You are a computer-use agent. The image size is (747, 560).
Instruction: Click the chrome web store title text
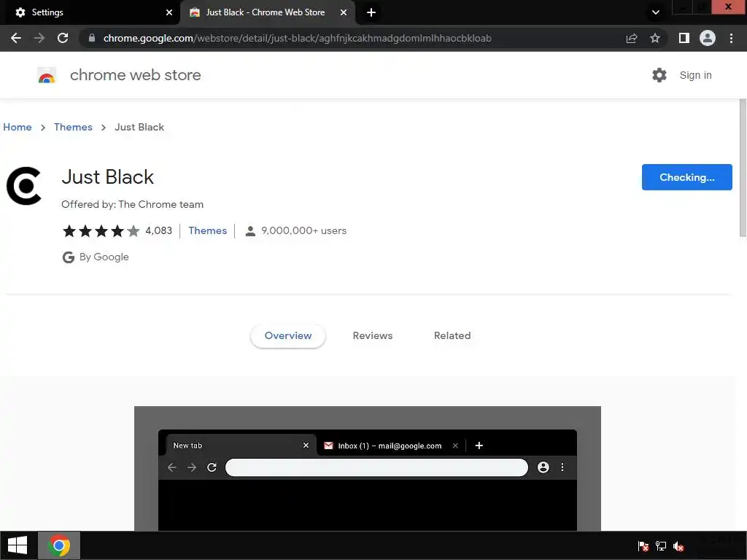pyautogui.click(x=135, y=75)
